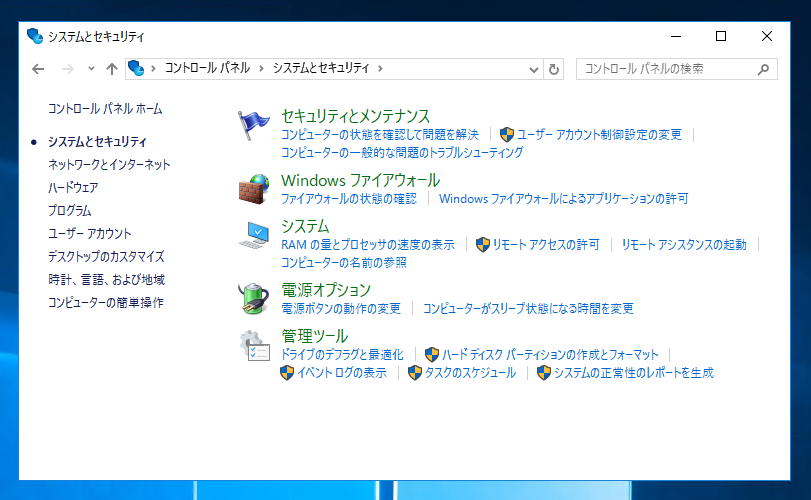The height and width of the screenshot is (500, 811).
Task: Click 電源ボタンの動作の変更
Action: tap(341, 309)
